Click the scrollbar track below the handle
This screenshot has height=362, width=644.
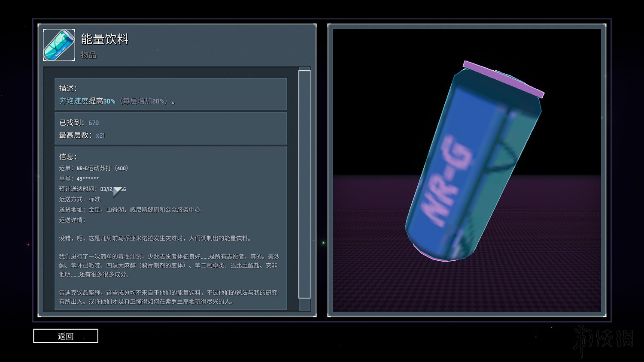tap(304, 304)
